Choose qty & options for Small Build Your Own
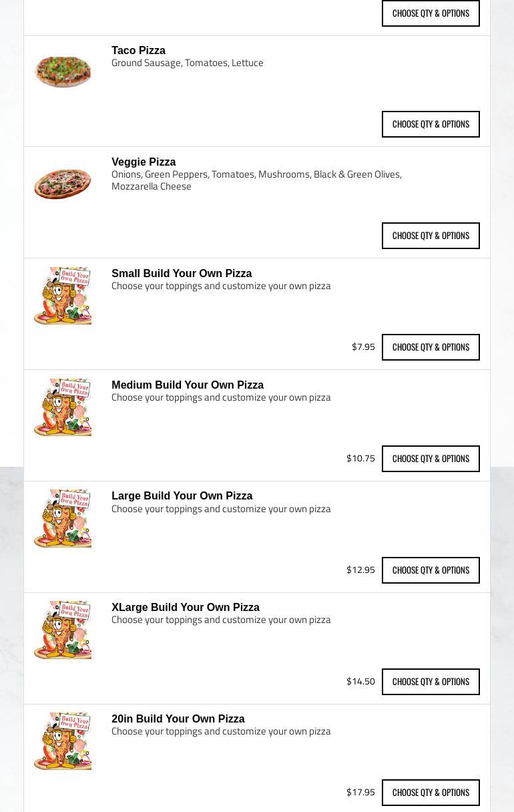 (x=431, y=347)
